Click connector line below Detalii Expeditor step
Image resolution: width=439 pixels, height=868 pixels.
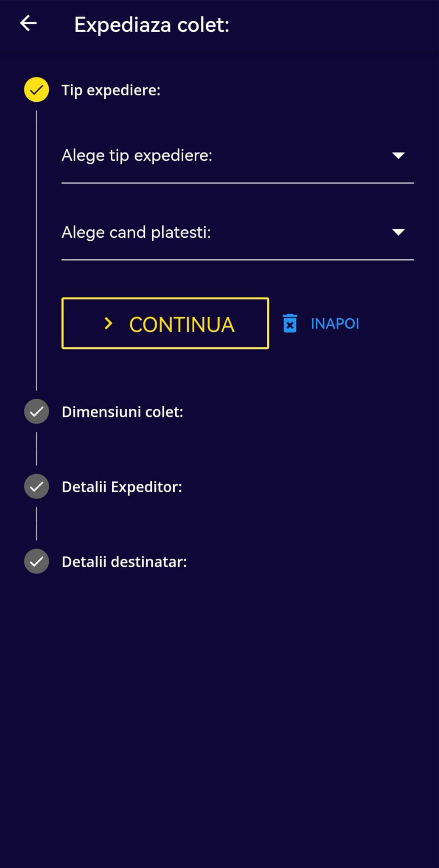36,524
